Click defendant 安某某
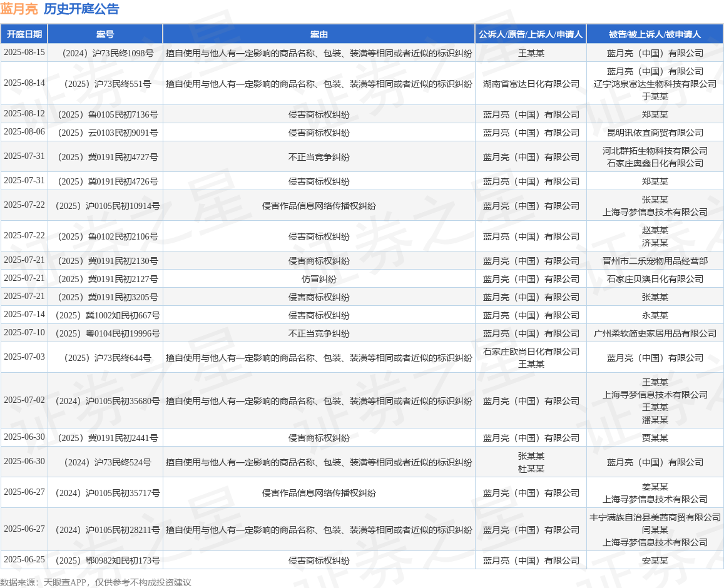Image resolution: width=724 pixels, height=588 pixels. click(655, 560)
